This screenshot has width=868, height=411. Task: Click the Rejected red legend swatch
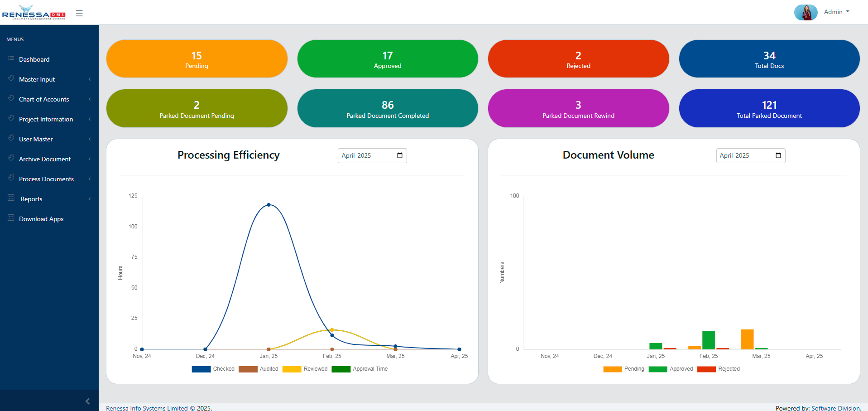pos(706,369)
